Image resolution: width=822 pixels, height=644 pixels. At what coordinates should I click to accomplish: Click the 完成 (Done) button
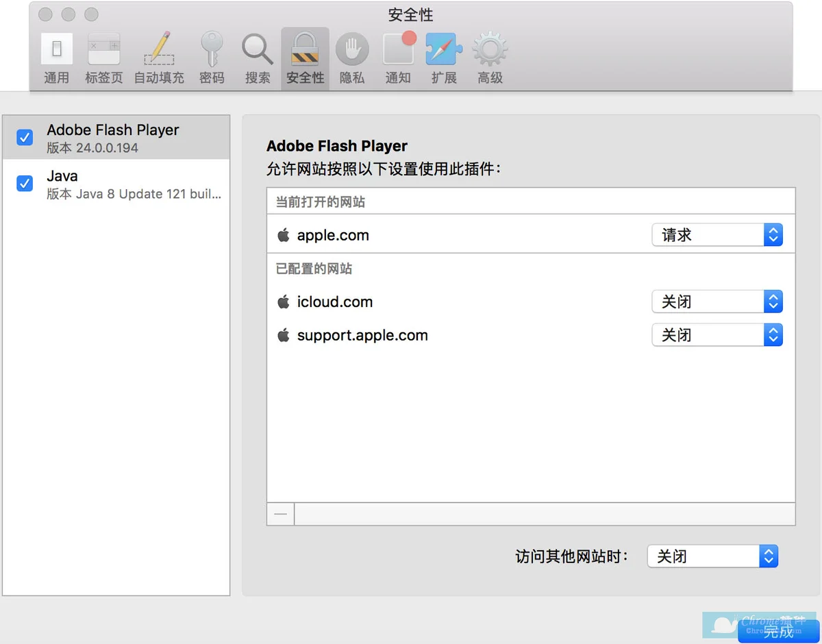pyautogui.click(x=779, y=632)
